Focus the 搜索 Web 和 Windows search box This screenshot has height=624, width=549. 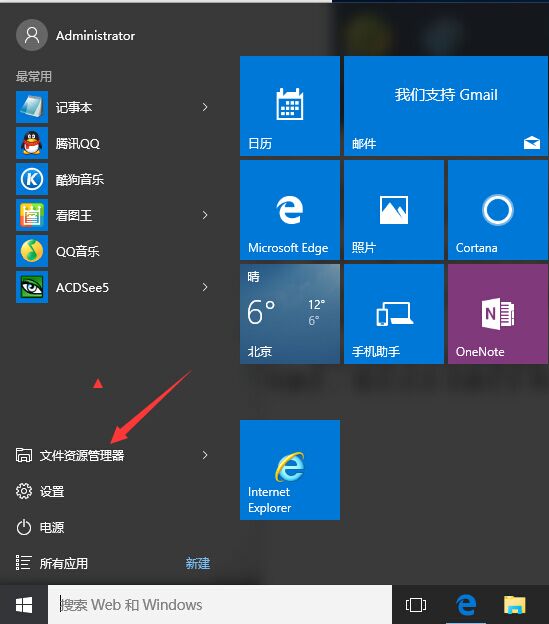tap(220, 605)
